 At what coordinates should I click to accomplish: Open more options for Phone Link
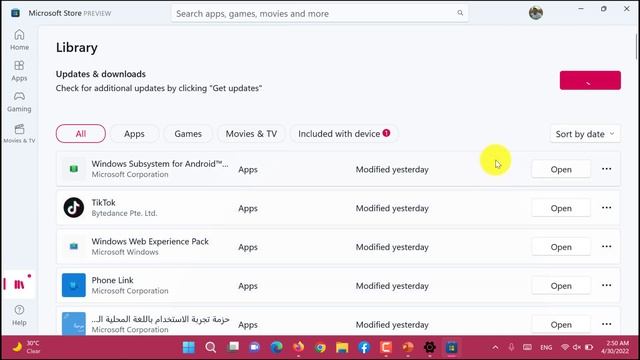(606, 285)
